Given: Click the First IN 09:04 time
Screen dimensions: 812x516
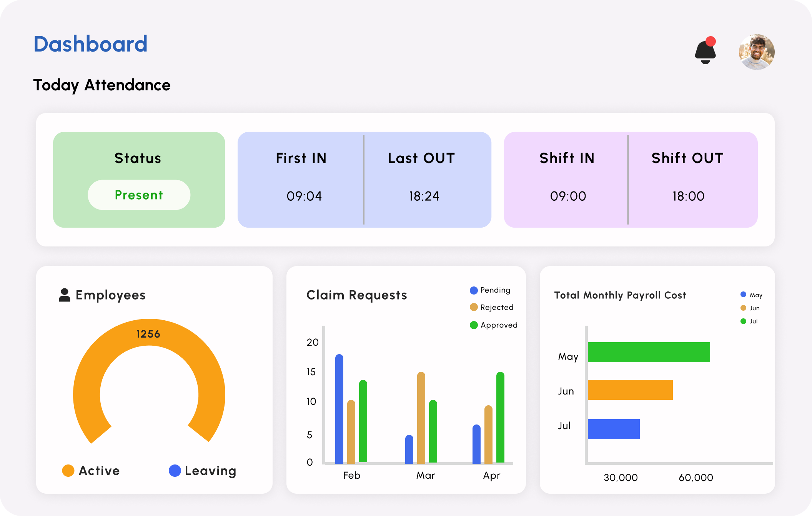Looking at the screenshot, I should coord(304,196).
